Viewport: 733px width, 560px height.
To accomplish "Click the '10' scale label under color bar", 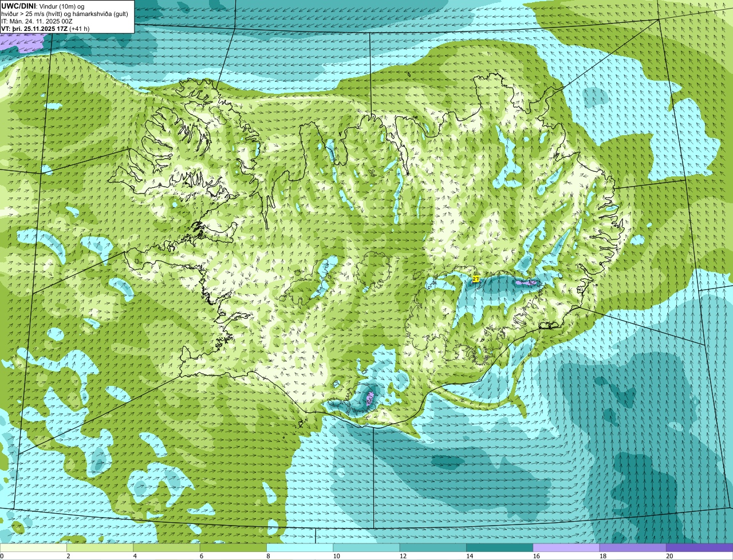I will 336,556.
